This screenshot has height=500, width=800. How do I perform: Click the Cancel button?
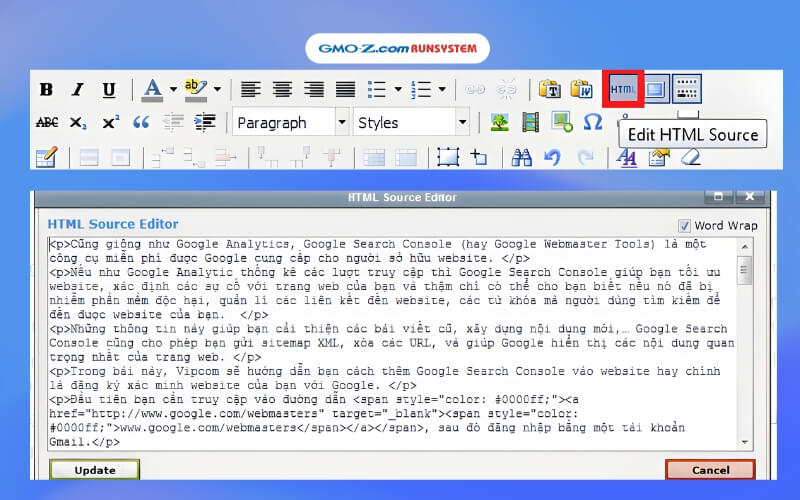[709, 470]
